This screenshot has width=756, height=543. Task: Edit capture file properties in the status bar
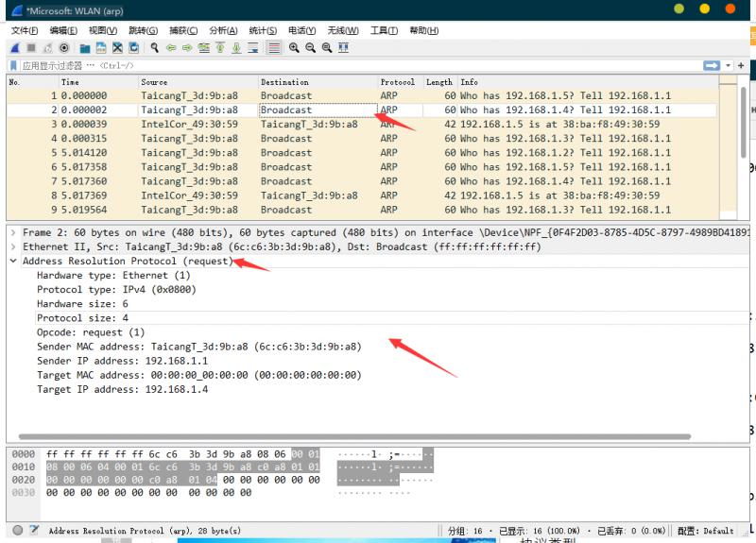click(x=34, y=530)
